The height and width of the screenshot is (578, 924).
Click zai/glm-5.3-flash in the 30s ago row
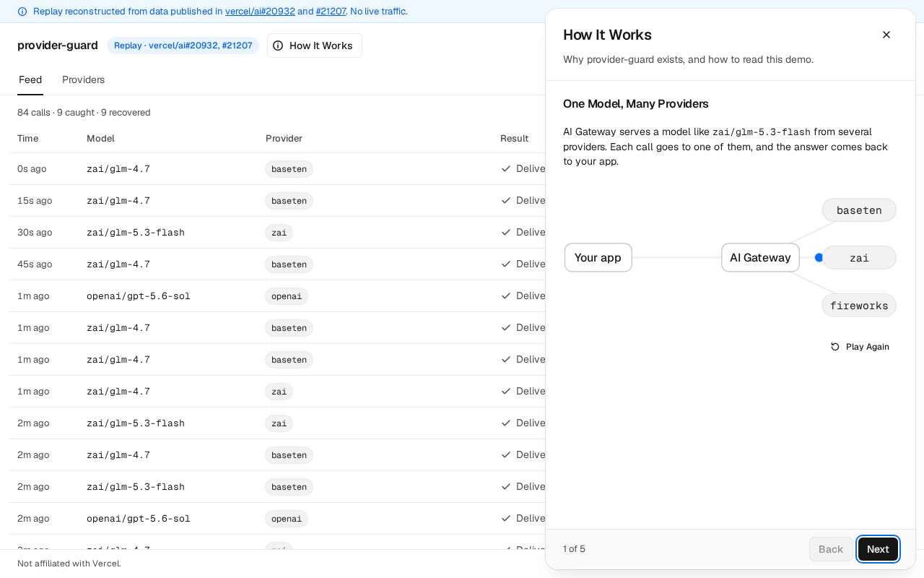click(x=136, y=233)
